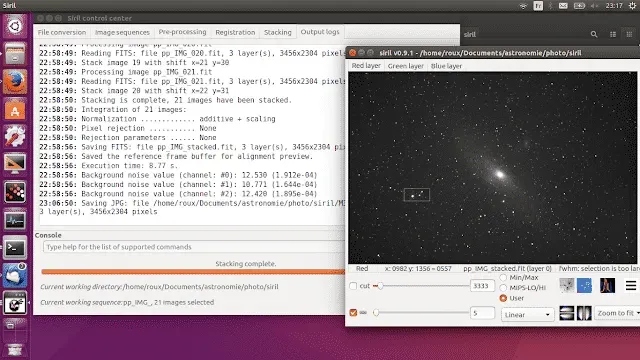Click the 'siril' folder label in file manager

pyautogui.click(x=469, y=35)
